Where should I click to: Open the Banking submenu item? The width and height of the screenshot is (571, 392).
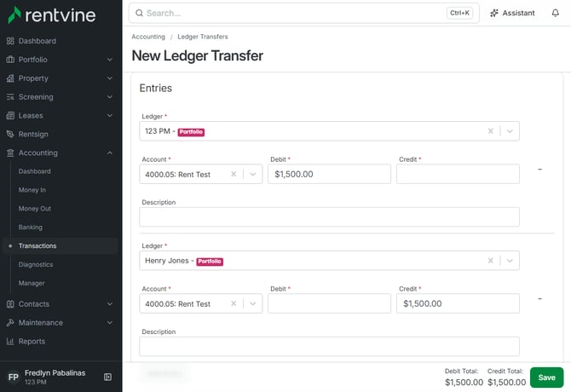[30, 228]
